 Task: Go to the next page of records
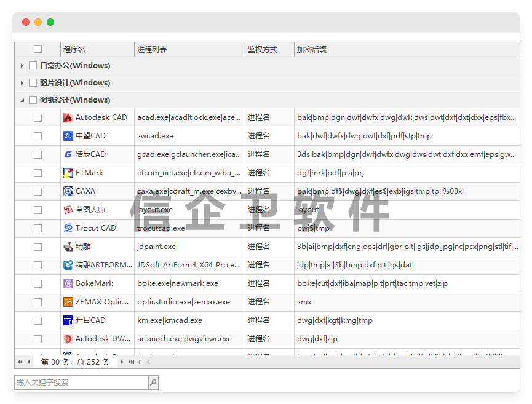(x=122, y=362)
